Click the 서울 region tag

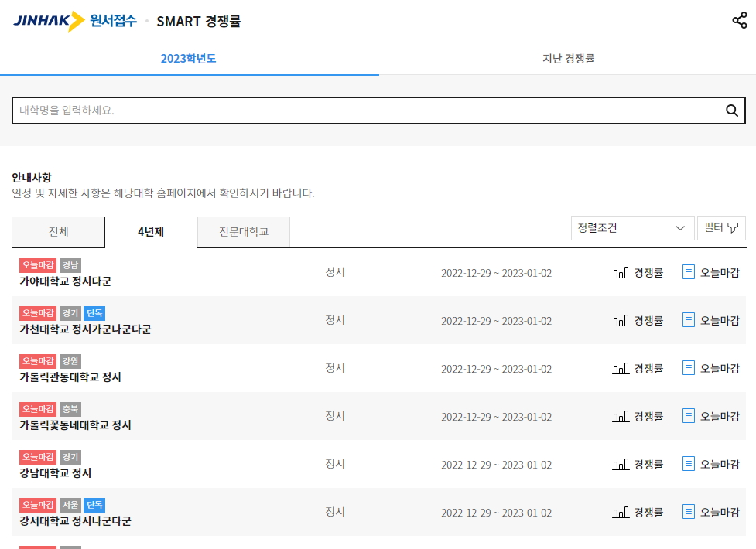point(70,505)
